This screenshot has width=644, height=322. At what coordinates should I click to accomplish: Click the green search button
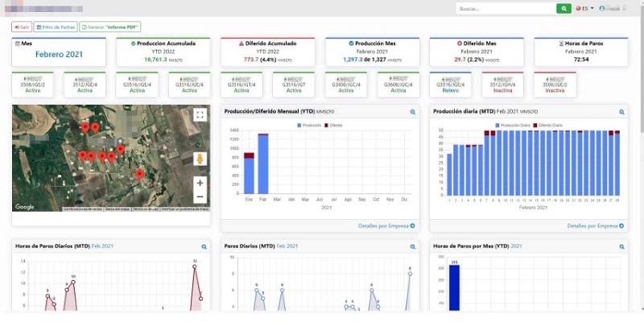563,8
